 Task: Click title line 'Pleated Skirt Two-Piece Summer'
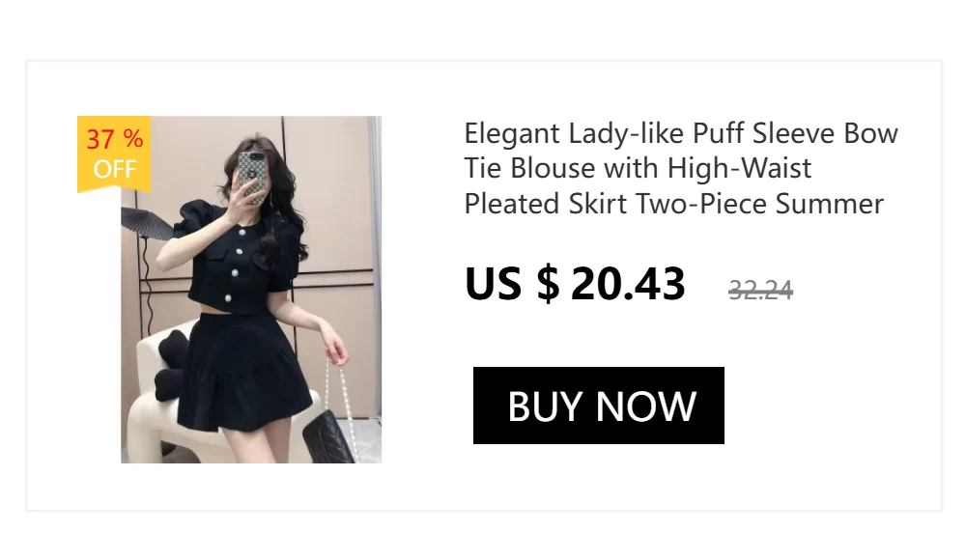674,204
